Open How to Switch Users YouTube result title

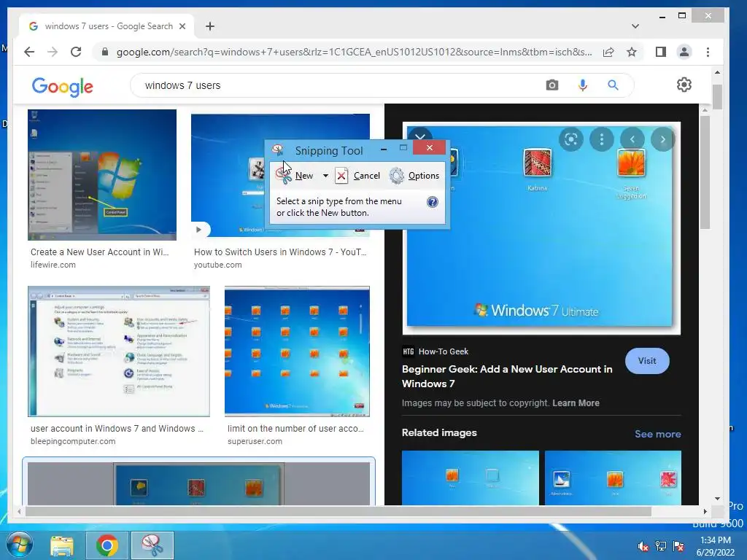280,252
